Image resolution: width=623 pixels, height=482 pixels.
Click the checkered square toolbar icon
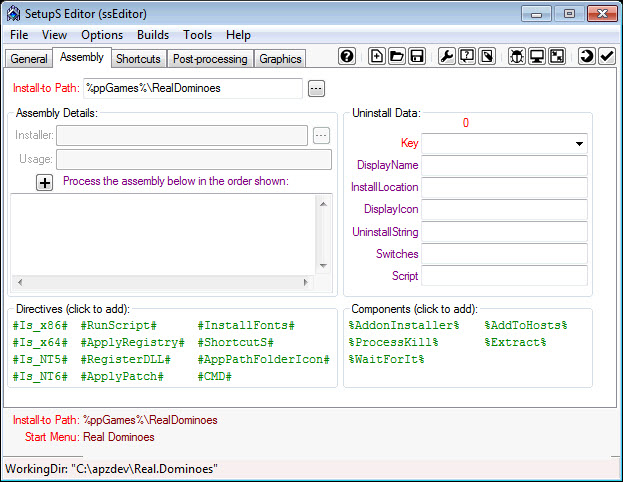(x=557, y=56)
